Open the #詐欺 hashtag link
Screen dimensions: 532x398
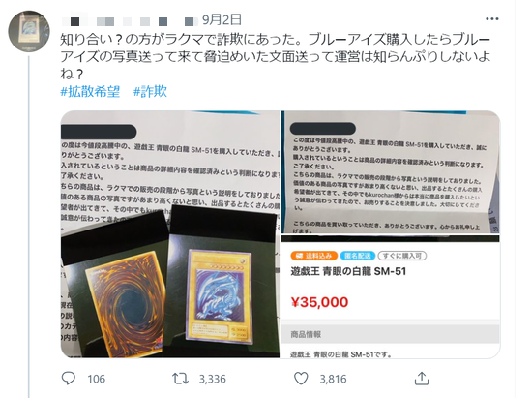150,91
